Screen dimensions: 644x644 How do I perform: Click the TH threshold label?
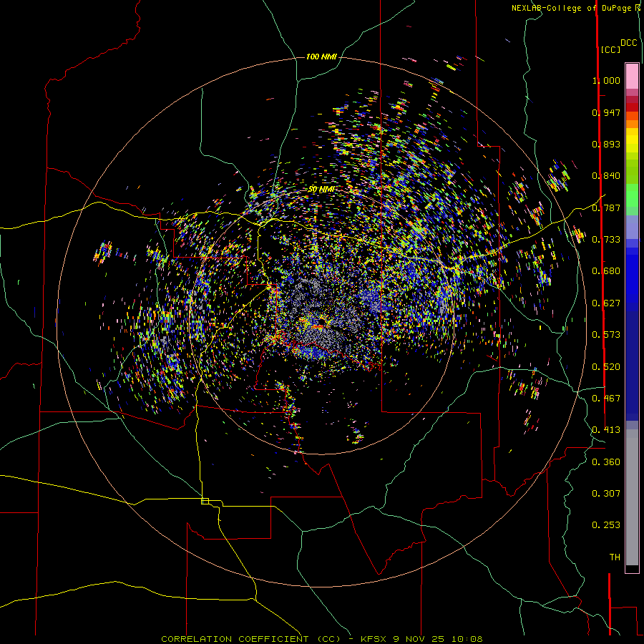615,557
